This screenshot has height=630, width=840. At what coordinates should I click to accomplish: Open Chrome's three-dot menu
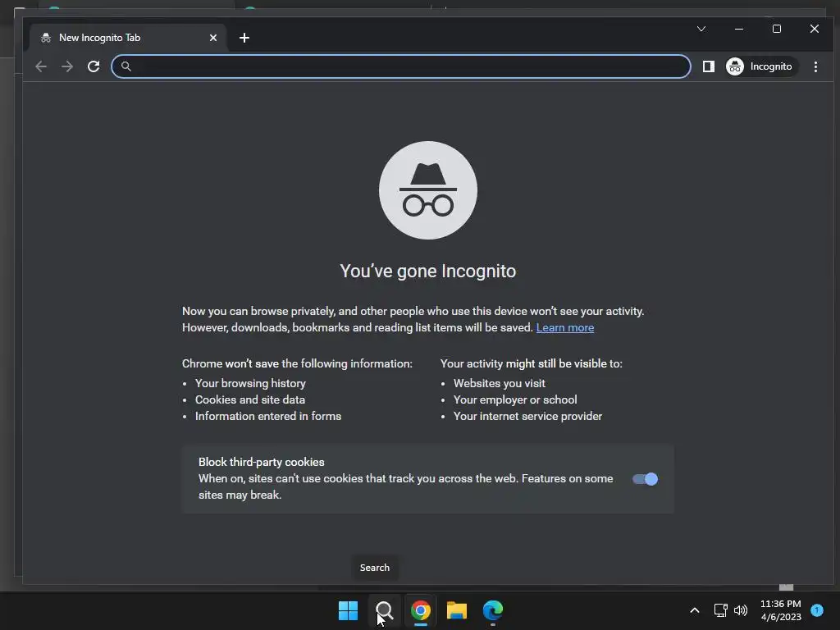point(815,66)
